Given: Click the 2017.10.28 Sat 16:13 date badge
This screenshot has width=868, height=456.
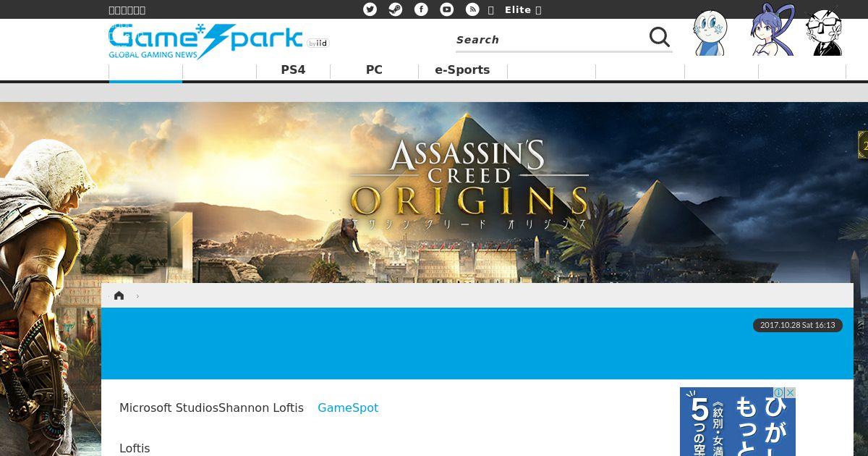Looking at the screenshot, I should 797,325.
